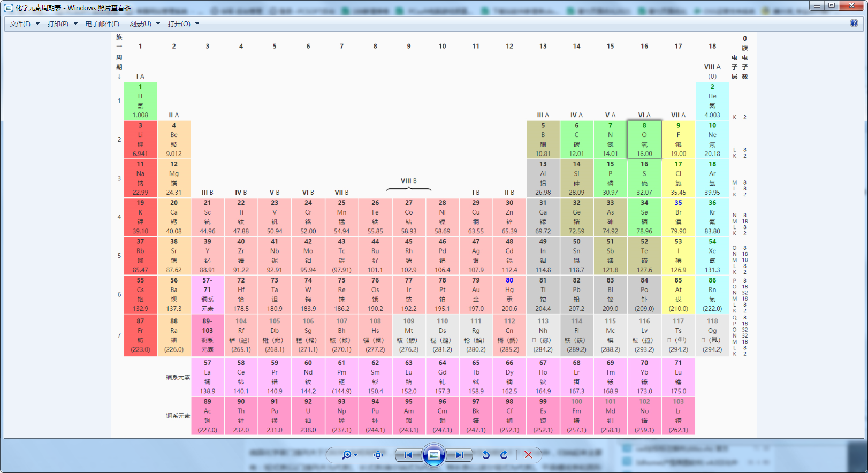Maximize the photo viewer window
Viewport: 868px width, 473px height.
point(832,6)
